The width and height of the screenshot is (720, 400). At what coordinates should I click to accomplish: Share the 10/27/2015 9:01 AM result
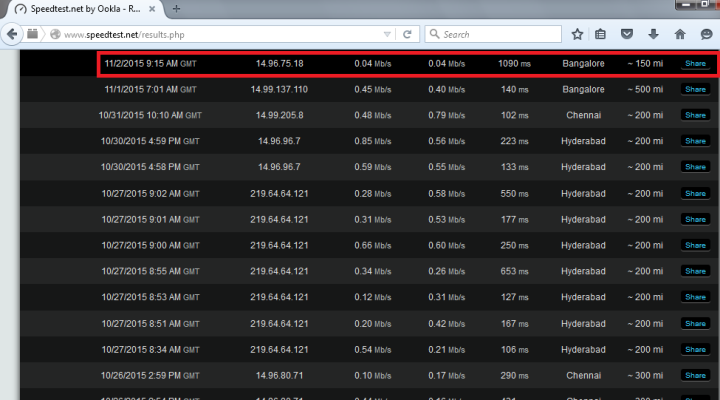click(x=695, y=219)
